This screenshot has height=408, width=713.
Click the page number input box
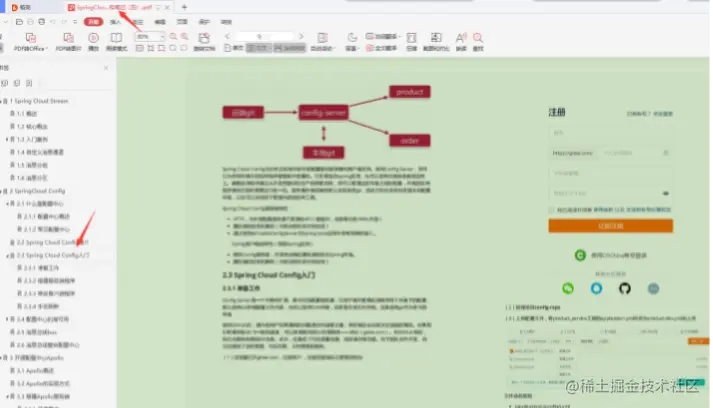[265, 36]
